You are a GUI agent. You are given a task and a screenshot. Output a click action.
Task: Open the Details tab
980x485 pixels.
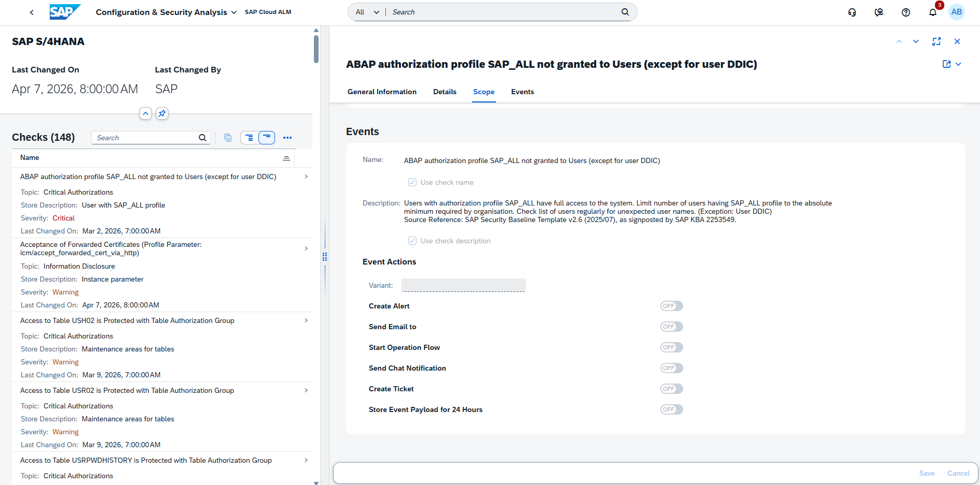pyautogui.click(x=444, y=92)
